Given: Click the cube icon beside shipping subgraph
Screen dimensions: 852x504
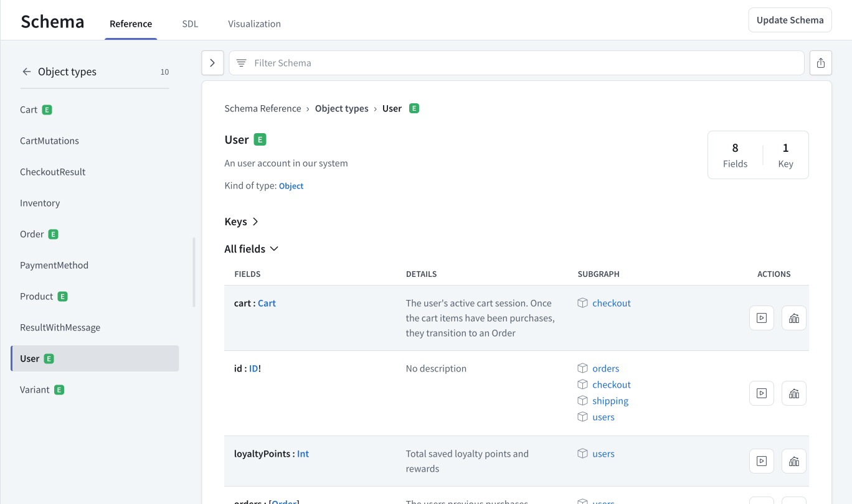Looking at the screenshot, I should [x=582, y=401].
